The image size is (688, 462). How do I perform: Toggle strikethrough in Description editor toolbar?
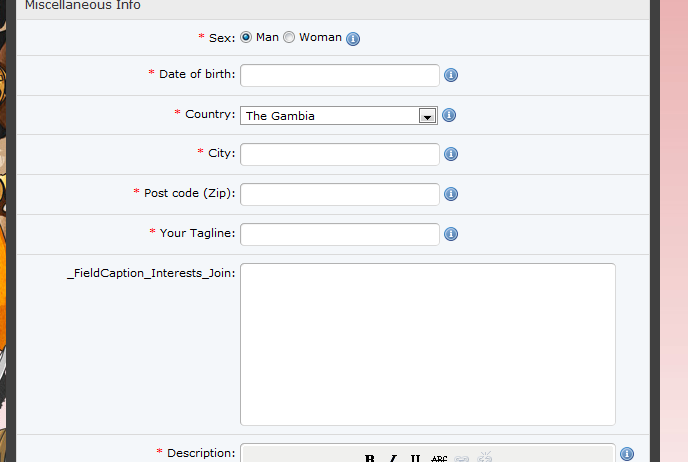(438, 459)
